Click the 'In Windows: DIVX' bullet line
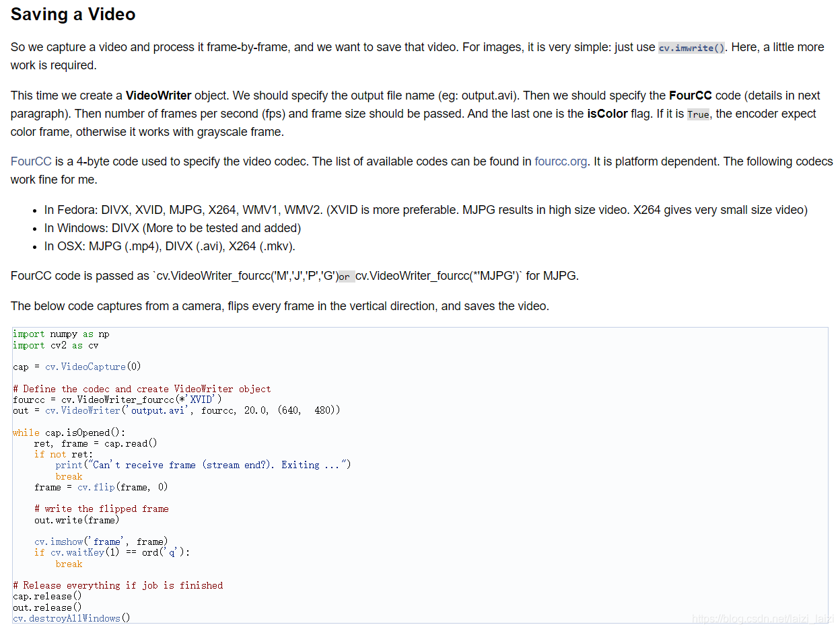The height and width of the screenshot is (631, 840). tap(172, 228)
